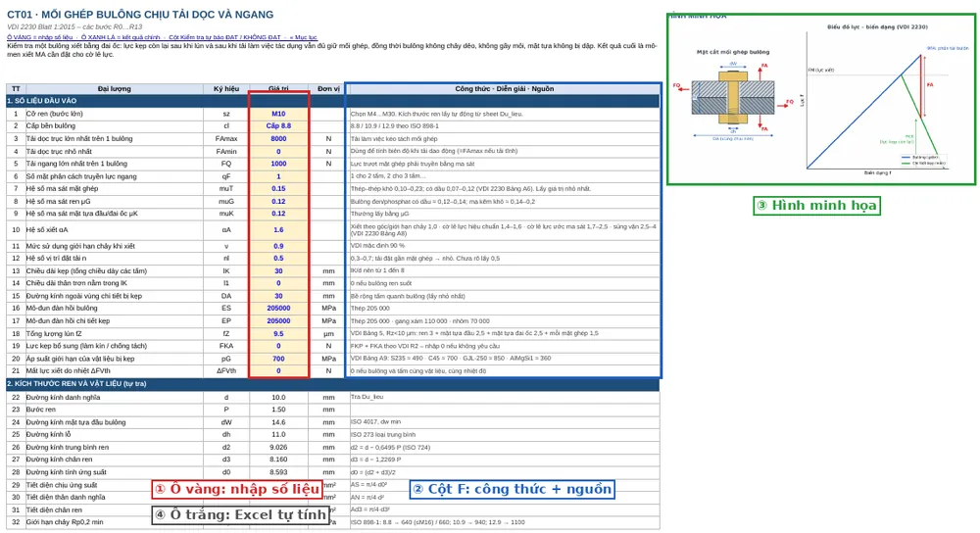Viewport: 980px width, 533px height.
Task: Select thread pitch value 1.50
Action: tap(278, 410)
